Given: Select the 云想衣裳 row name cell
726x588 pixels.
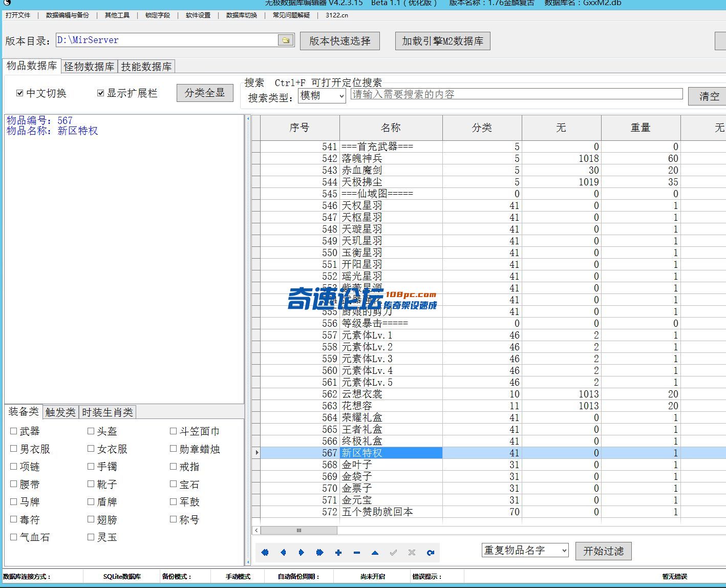Looking at the screenshot, I should [391, 394].
